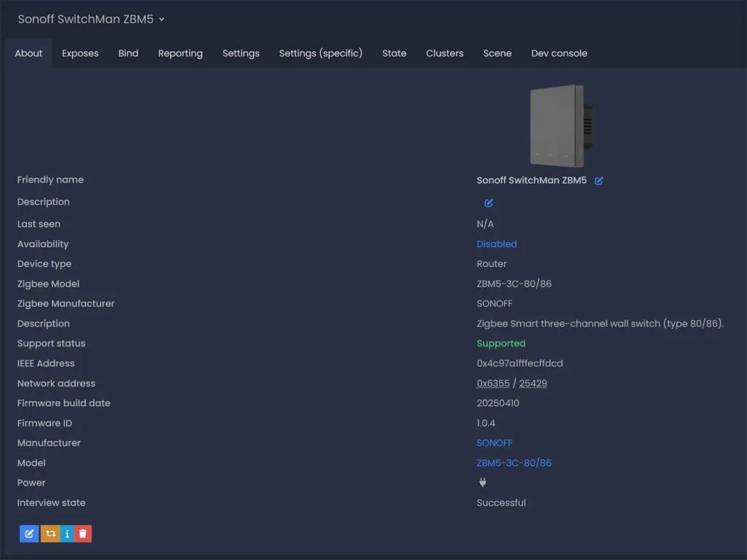Viewport: 747px width, 560px height.
Task: Switch to the Exposes tab
Action: [80, 53]
